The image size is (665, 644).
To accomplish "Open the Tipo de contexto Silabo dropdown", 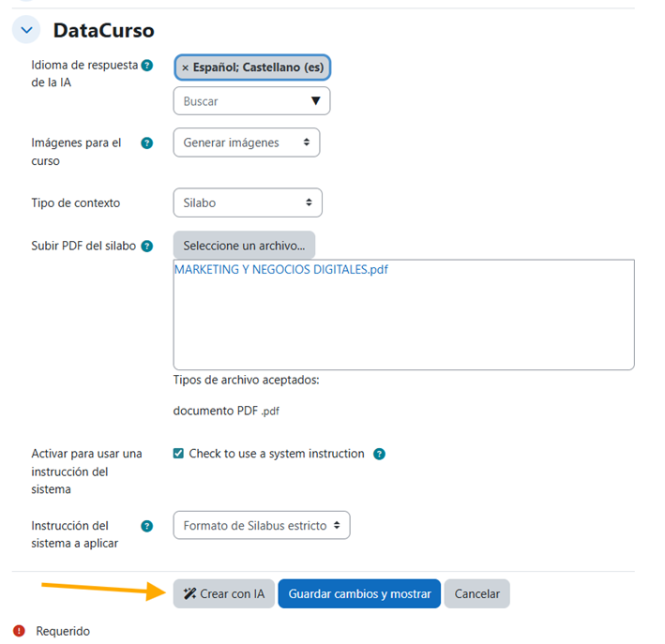I will coord(248,202).
